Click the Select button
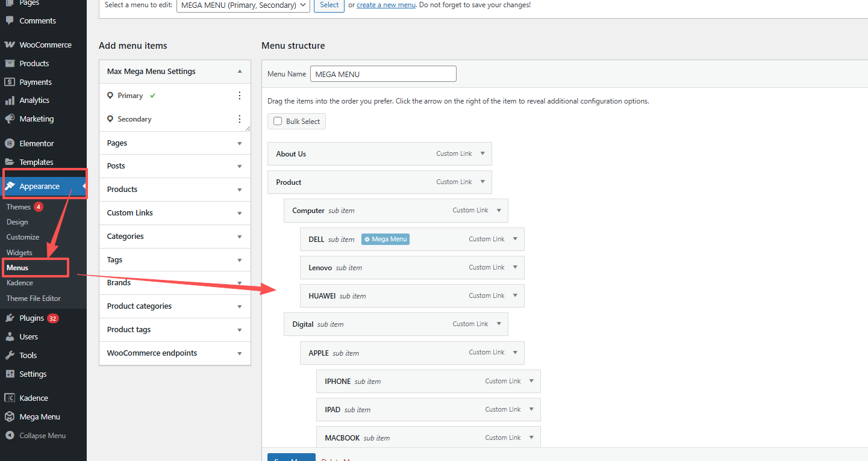The height and width of the screenshot is (461, 868). (329, 5)
